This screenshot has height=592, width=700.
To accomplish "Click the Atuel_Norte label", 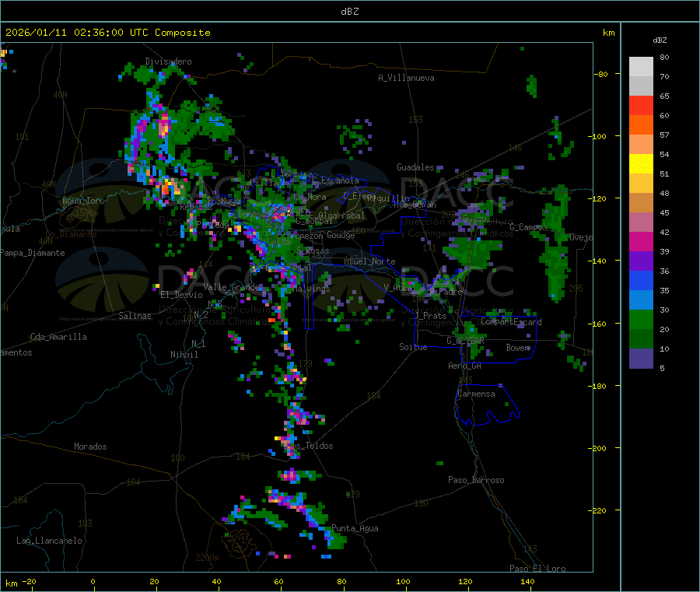I will pyautogui.click(x=369, y=261).
